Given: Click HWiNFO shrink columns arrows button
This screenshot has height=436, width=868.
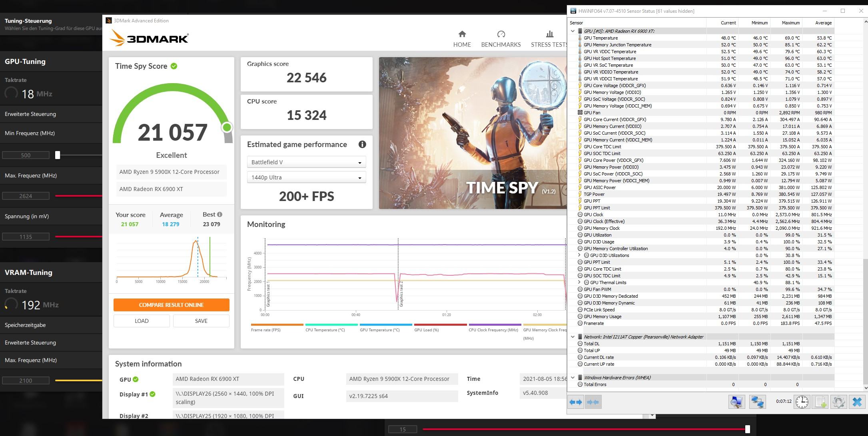Looking at the screenshot, I should [x=593, y=402].
